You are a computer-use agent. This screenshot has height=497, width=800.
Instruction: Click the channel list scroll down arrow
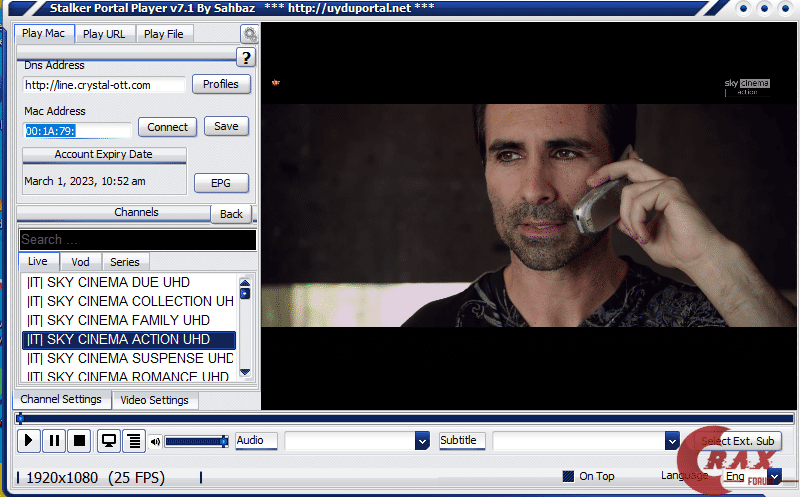[x=245, y=372]
